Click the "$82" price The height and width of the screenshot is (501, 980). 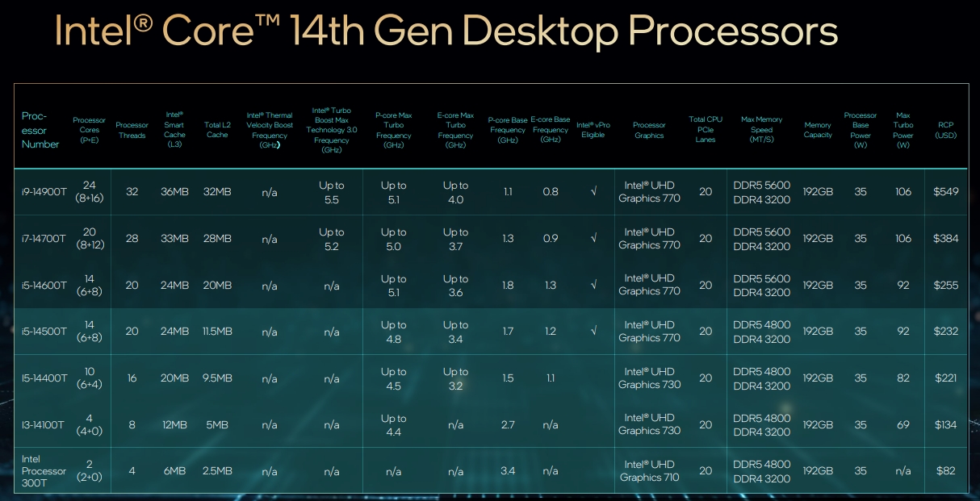pyautogui.click(x=946, y=471)
